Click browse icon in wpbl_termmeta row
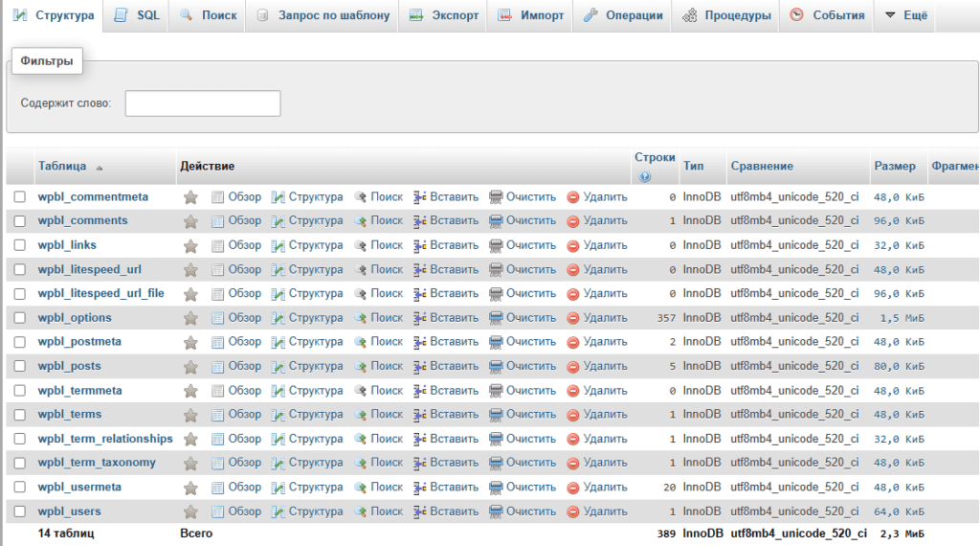This screenshot has height=546, width=980. (217, 391)
